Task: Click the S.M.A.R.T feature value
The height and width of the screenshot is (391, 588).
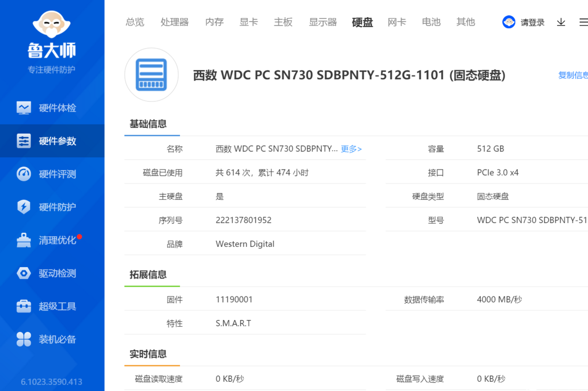Action: 233,323
